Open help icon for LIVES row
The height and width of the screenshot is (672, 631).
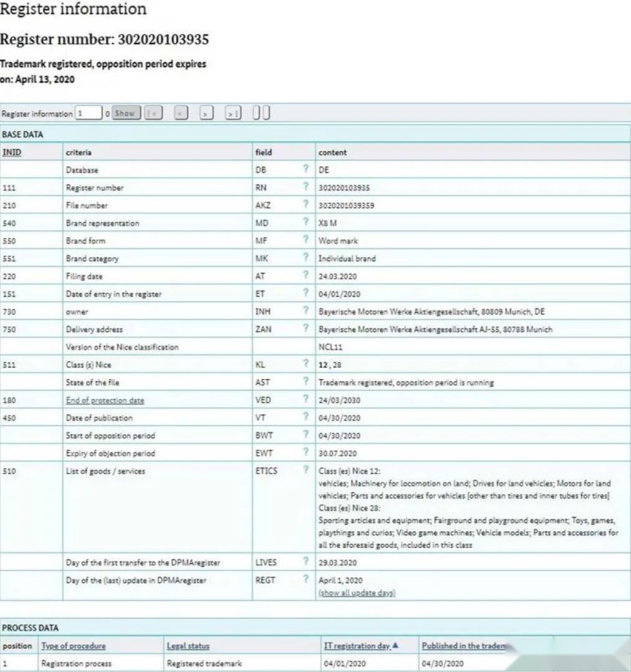(x=305, y=561)
